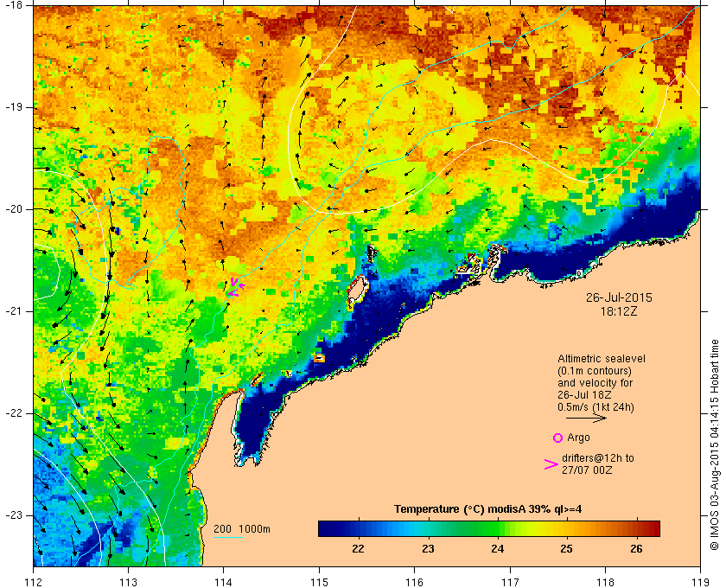This screenshot has width=726, height=588.
Task: Click the "0.5m/s (1kt 24h)" scale text
Action: [x=595, y=407]
